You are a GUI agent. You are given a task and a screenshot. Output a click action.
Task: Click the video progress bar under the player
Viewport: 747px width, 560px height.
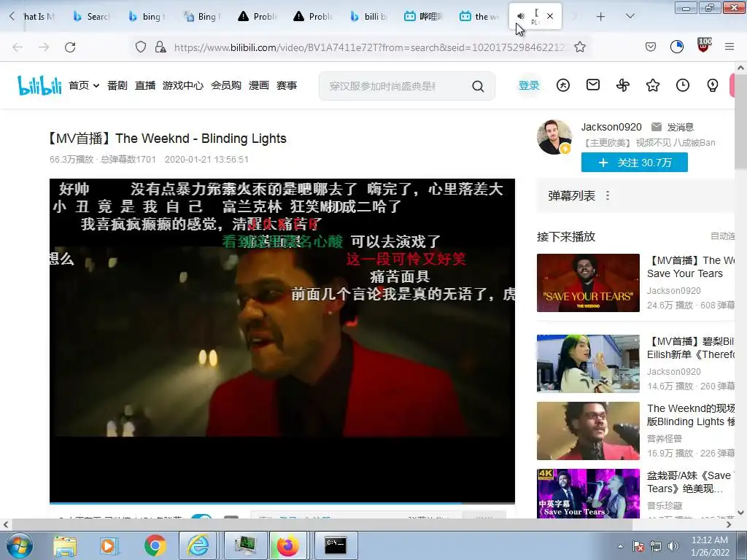(282, 503)
